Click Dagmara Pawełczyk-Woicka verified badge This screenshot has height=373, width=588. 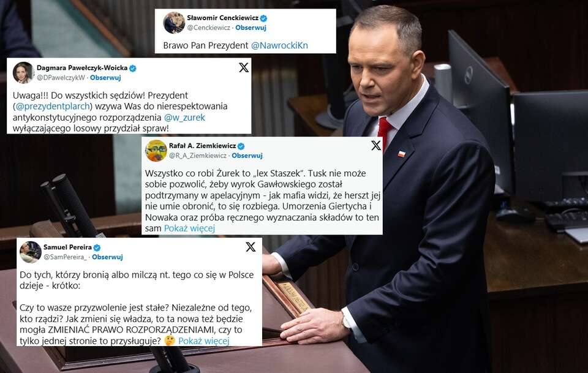point(133,68)
